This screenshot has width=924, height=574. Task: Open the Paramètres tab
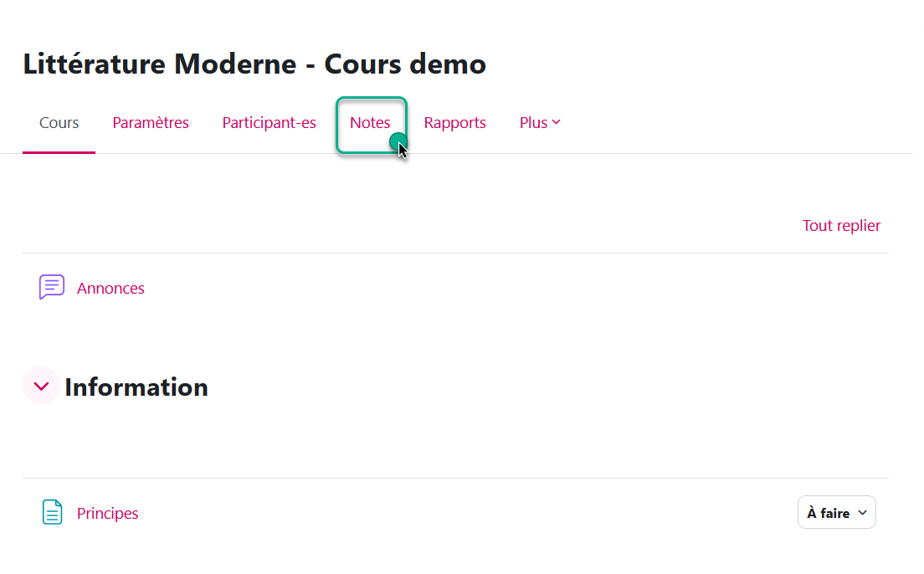(151, 123)
